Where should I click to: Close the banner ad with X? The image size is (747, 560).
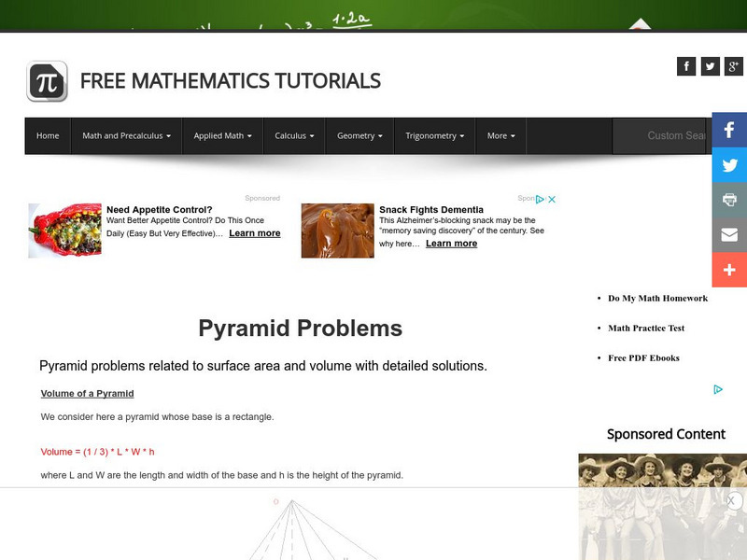(x=552, y=199)
